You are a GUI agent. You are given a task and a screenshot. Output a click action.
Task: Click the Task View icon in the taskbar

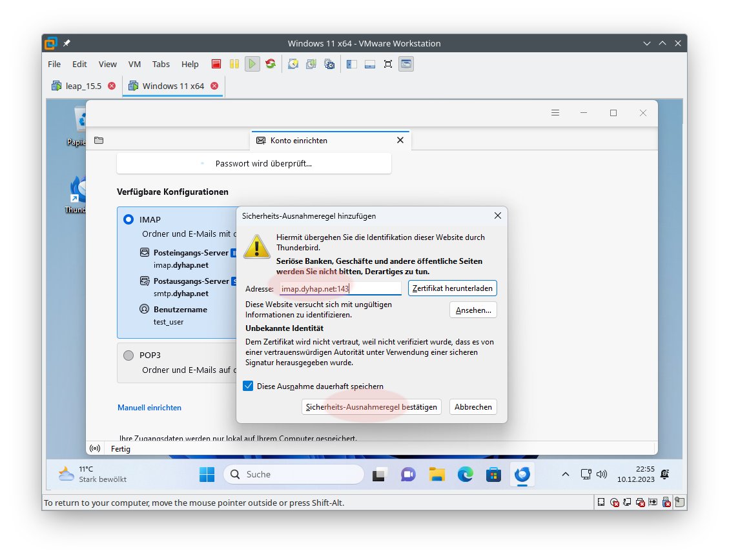tap(380, 474)
